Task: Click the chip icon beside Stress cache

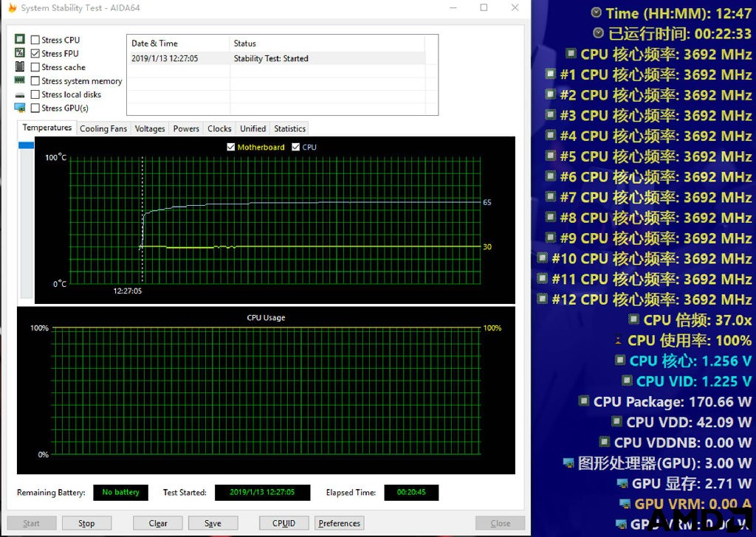Action: point(20,66)
